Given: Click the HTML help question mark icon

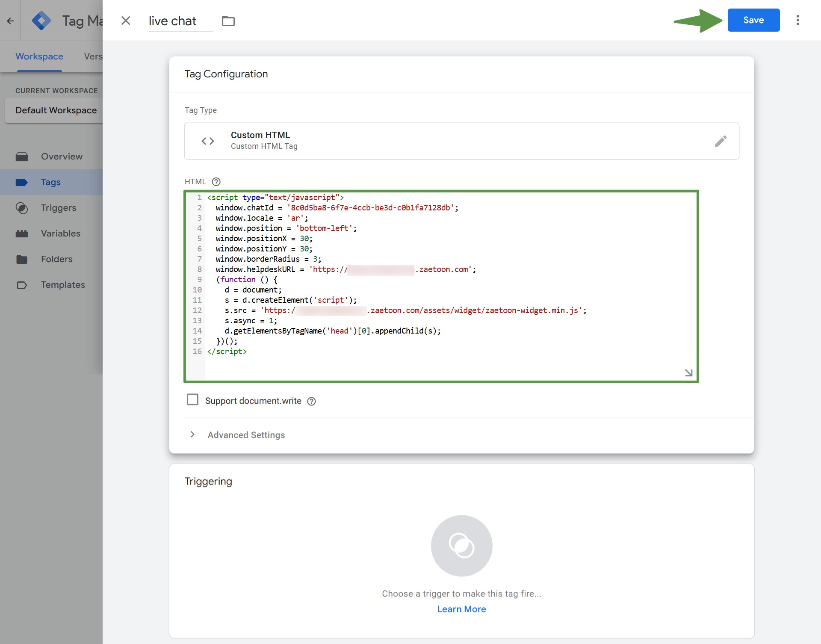Looking at the screenshot, I should click(216, 182).
